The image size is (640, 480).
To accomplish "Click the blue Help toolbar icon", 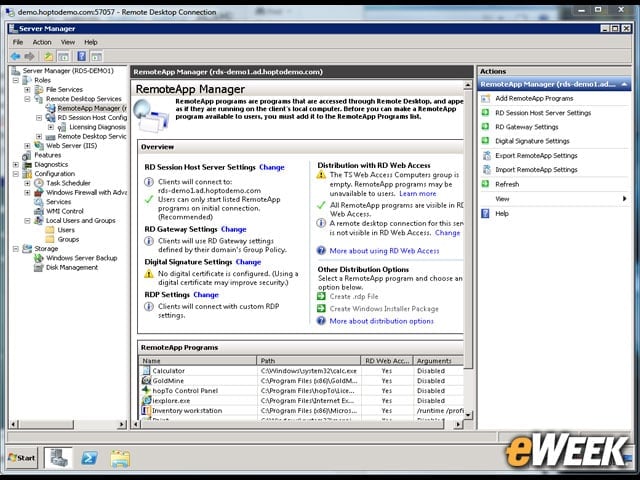I will coord(82,56).
